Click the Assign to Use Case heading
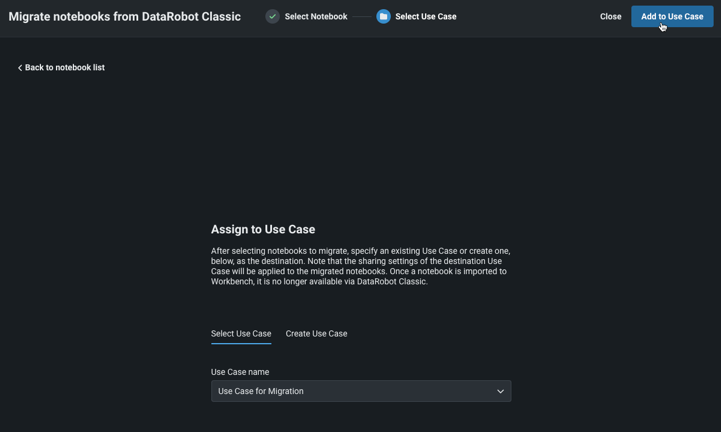Image resolution: width=721 pixels, height=432 pixels. tap(263, 229)
